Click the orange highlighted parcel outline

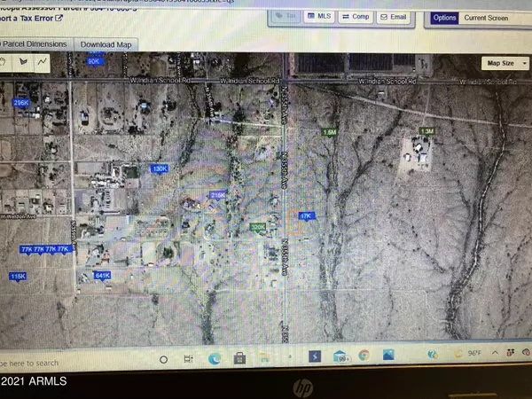pyautogui.click(x=294, y=222)
